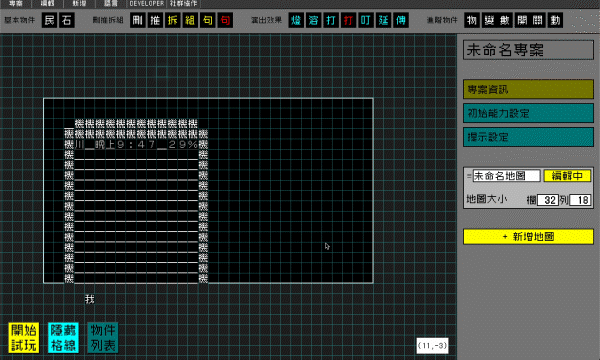Toggle the 隱藏格線 hide gridlines button
The height and width of the screenshot is (360, 600).
[x=64, y=337]
